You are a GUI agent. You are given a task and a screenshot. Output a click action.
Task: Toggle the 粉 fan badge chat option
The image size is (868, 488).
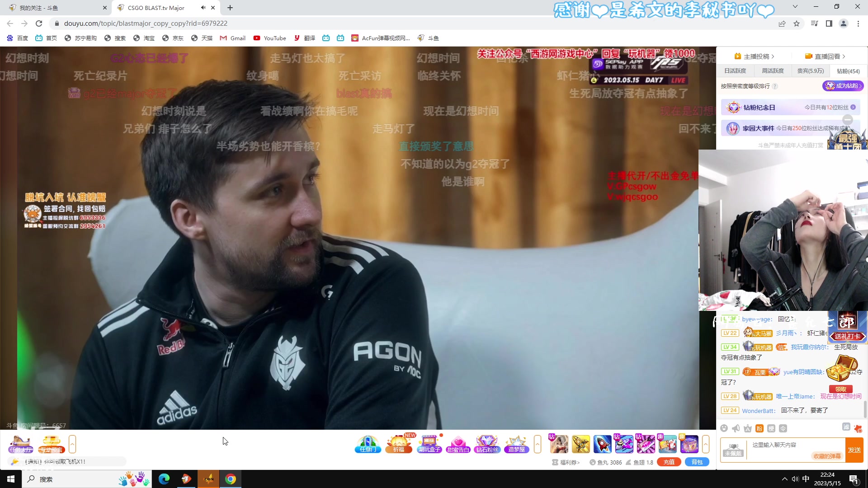coord(759,428)
